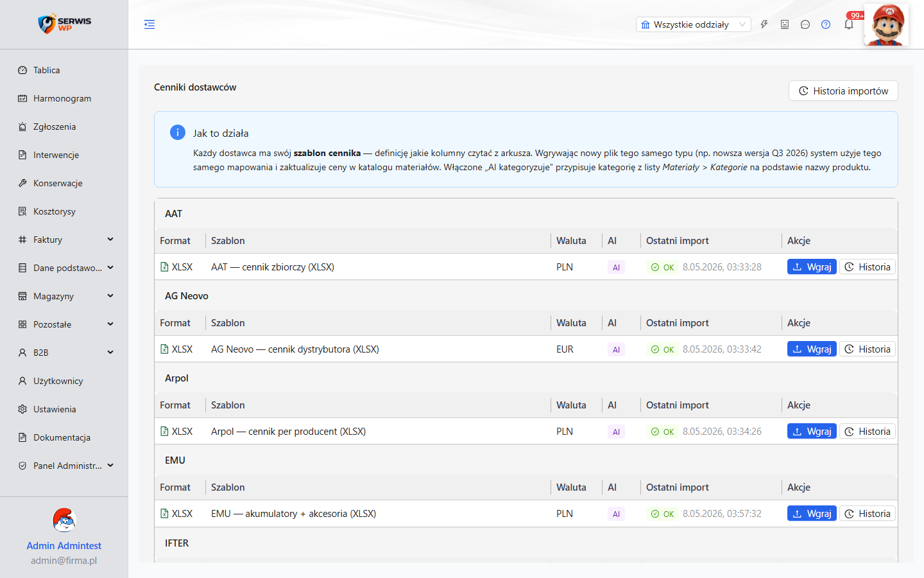Open notifications bell with 99+ badge

(x=849, y=24)
